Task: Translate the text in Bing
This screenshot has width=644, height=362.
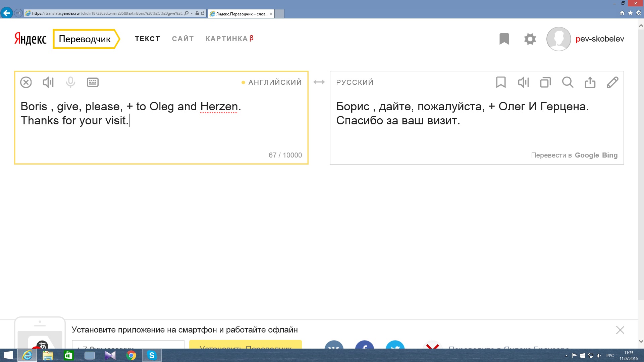Action: click(x=609, y=155)
